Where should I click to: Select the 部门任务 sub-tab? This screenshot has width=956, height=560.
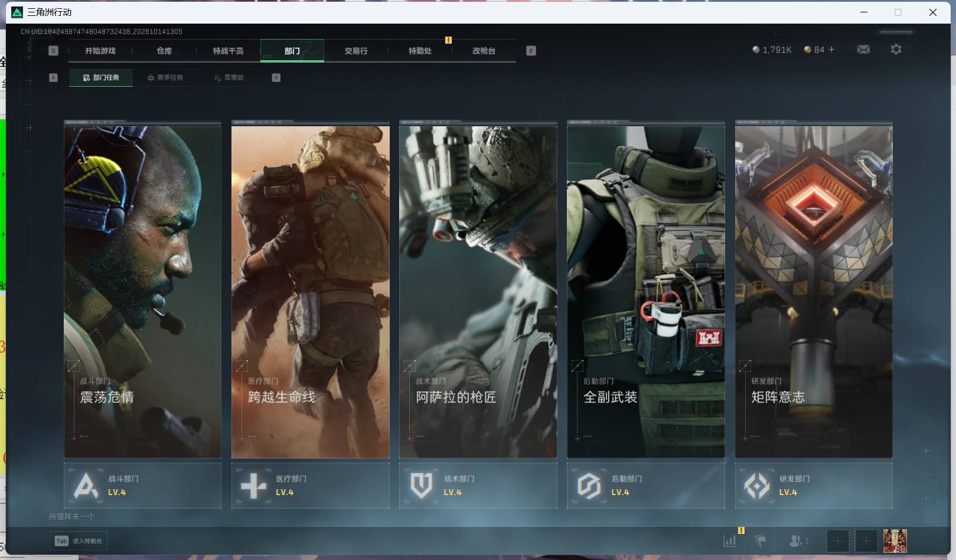[x=101, y=77]
